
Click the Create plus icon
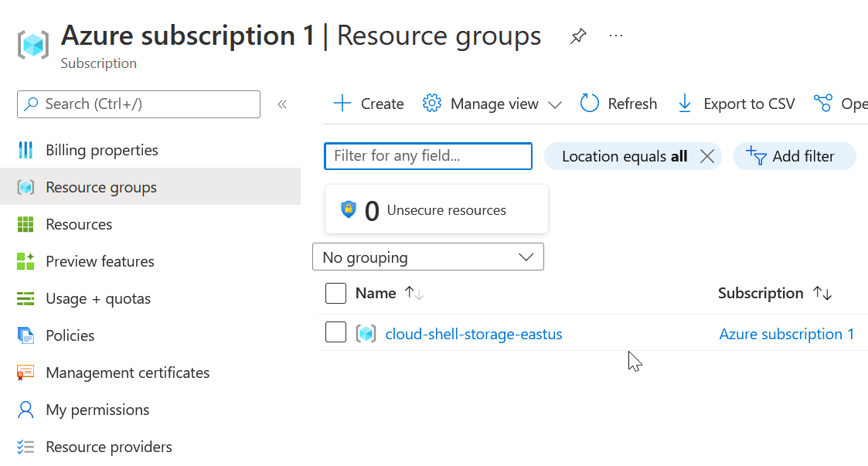point(342,104)
